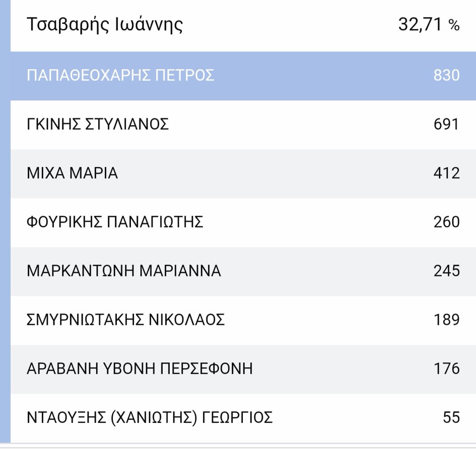Click the 412 vote total for ΜΙΧΑ
Screen dimensions: 476x450
pos(446,173)
